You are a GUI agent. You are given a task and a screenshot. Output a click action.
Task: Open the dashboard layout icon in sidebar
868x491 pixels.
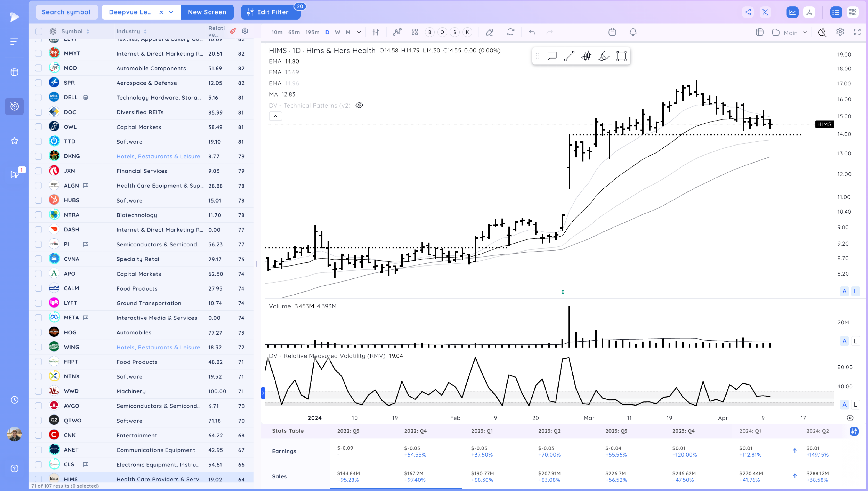point(14,72)
